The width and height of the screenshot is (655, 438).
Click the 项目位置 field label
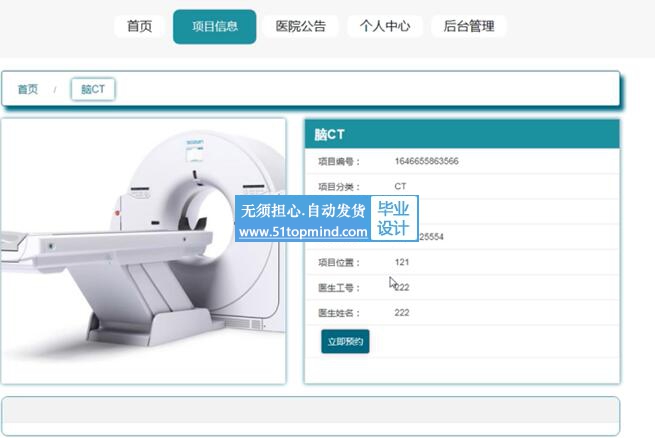339,263
